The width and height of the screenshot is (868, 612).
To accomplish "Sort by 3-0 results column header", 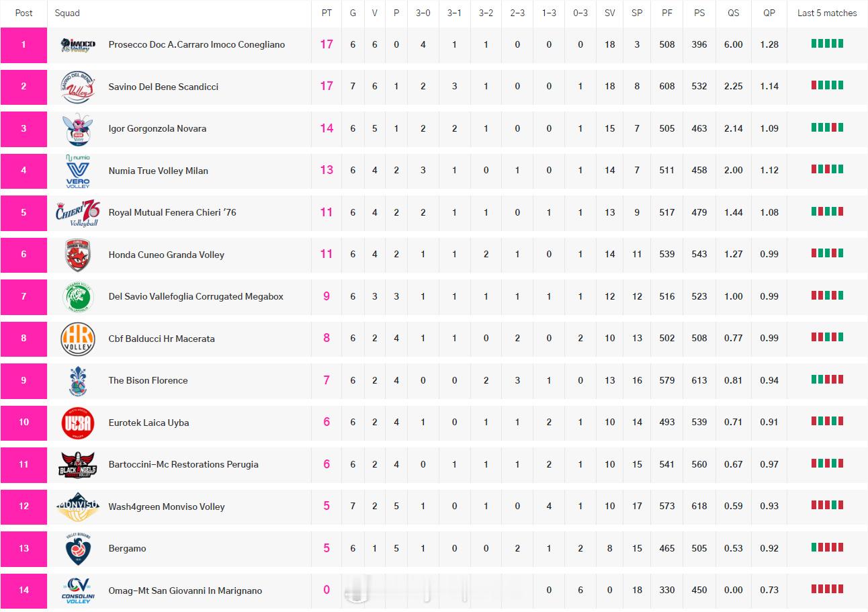I will click(423, 13).
